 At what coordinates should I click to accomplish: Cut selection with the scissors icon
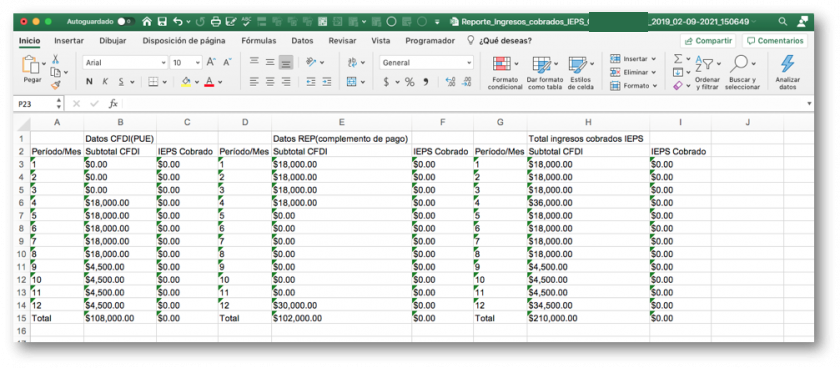point(55,59)
